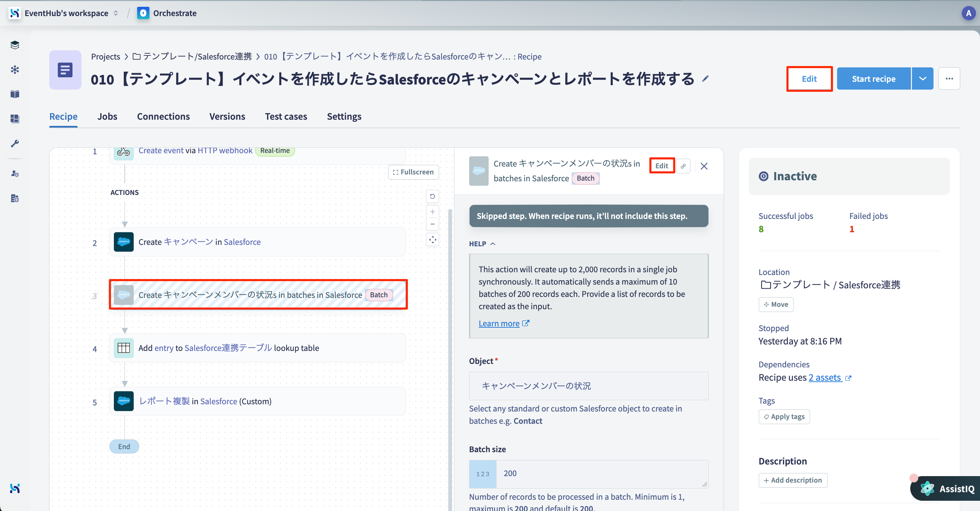
Task: Switch to the Recipe tab
Action: coord(64,116)
